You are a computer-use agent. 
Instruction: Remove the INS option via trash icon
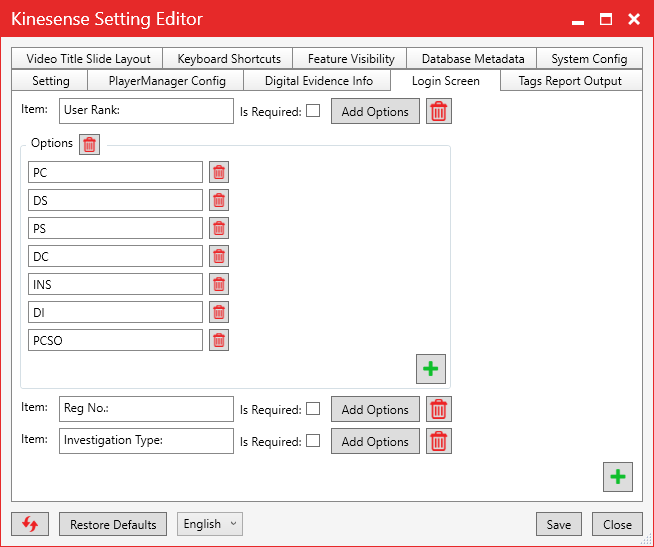tap(219, 284)
